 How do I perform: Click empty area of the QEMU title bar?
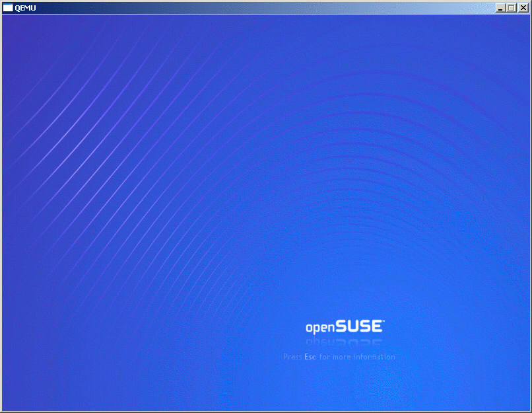tap(264, 8)
